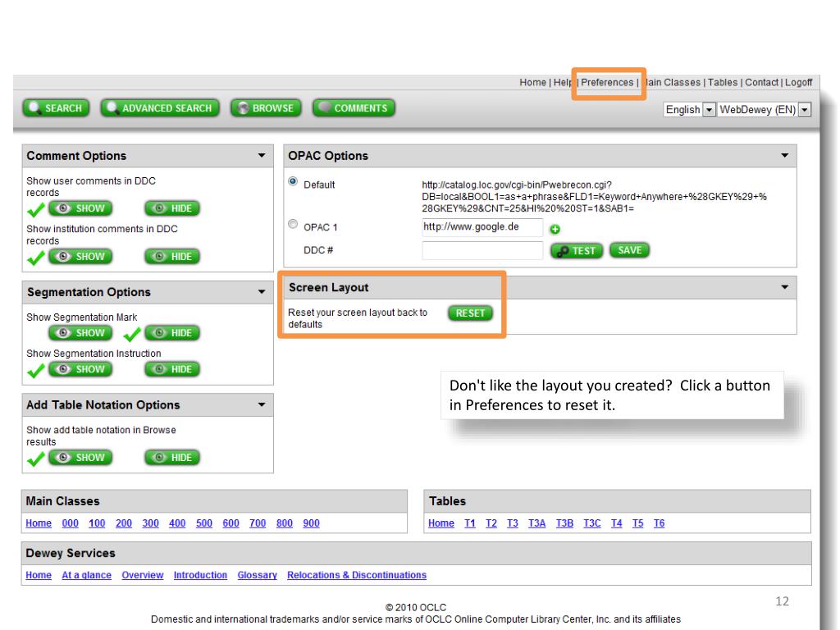Open table T3B
The width and height of the screenshot is (840, 630).
(x=564, y=523)
